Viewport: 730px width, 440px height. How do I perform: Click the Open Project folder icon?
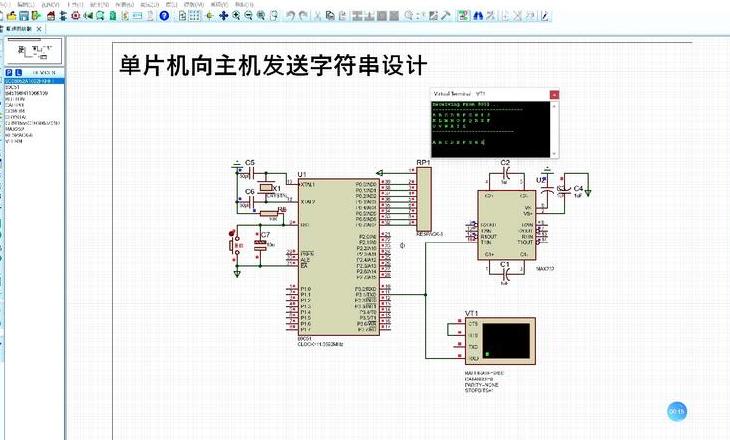tap(12, 16)
